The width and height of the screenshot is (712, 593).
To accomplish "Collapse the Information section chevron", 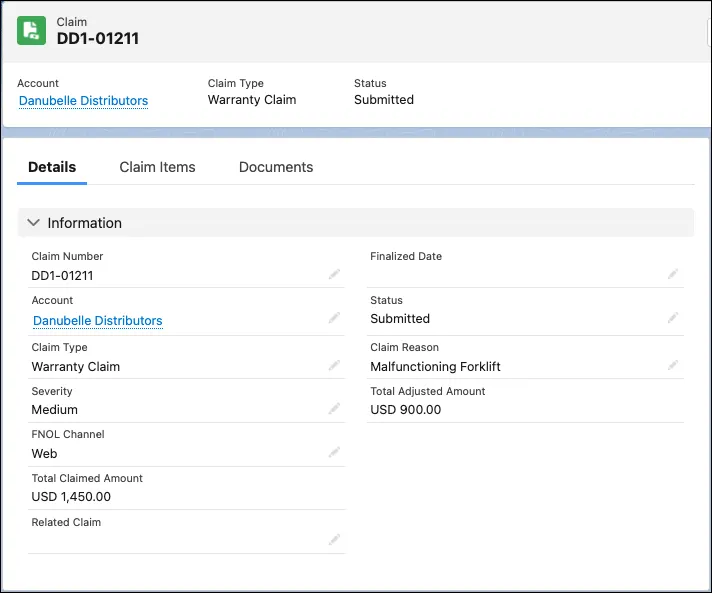I will pyautogui.click(x=33, y=222).
